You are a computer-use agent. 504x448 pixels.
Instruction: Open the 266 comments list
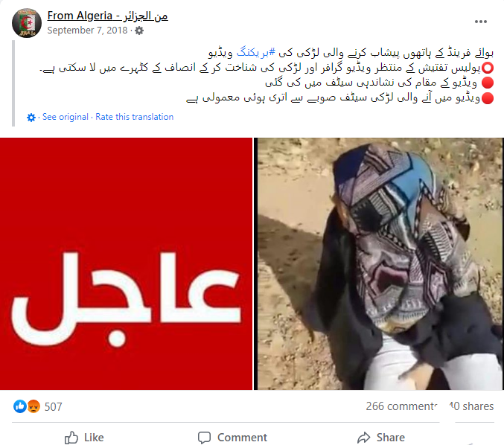(x=401, y=406)
